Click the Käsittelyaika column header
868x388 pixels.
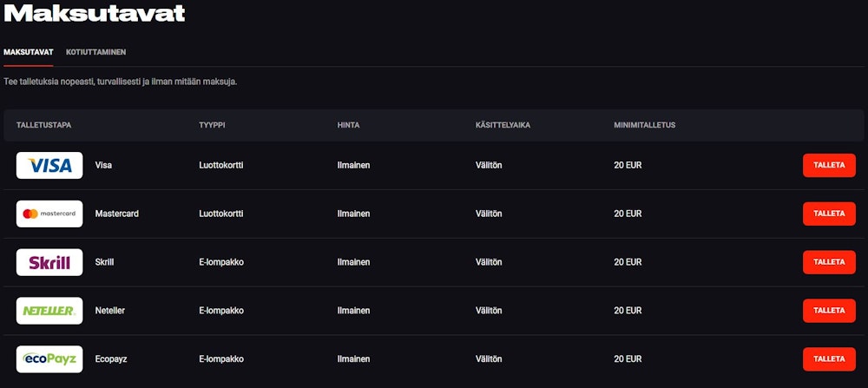pos(503,125)
